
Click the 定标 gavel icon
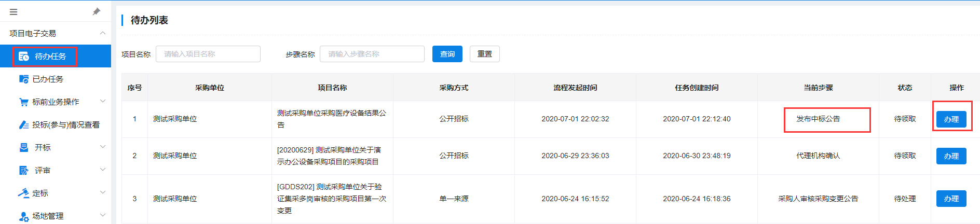pos(24,193)
